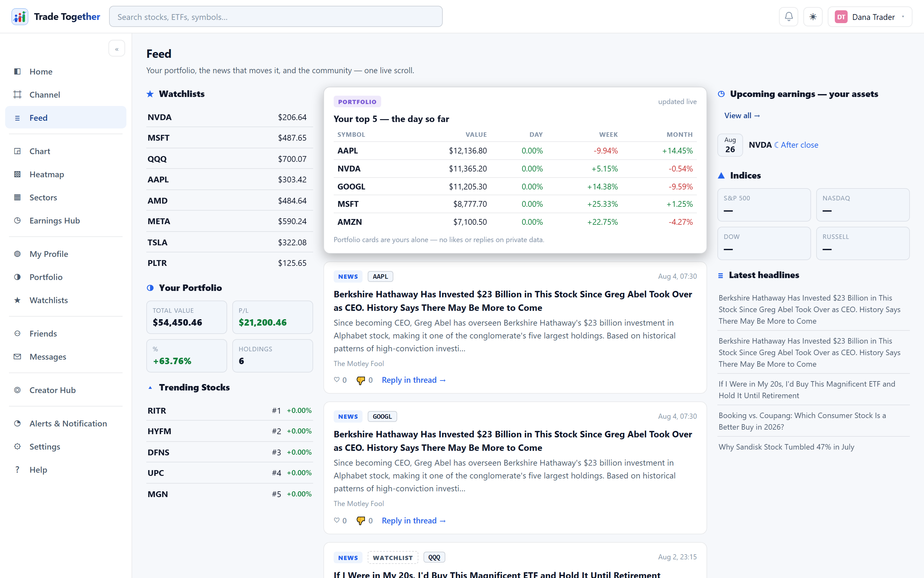
Task: Like the GOOGL news post heart
Action: tap(336, 520)
